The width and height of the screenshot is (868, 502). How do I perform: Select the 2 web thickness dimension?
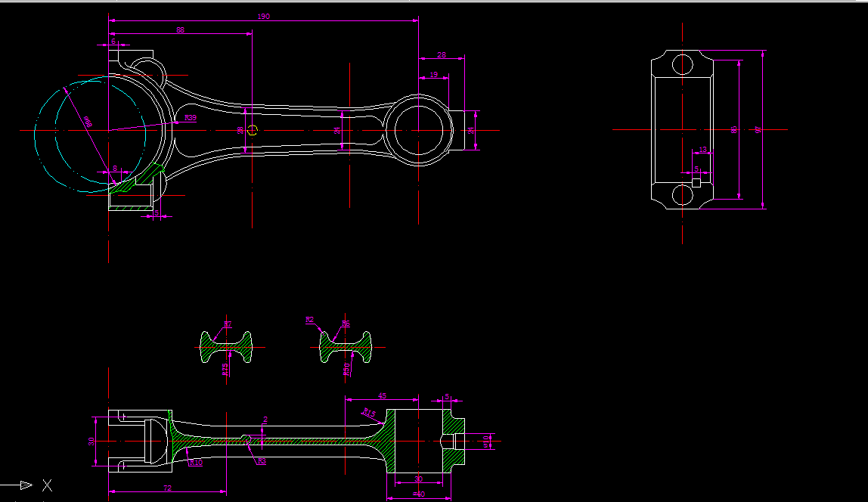click(x=265, y=420)
